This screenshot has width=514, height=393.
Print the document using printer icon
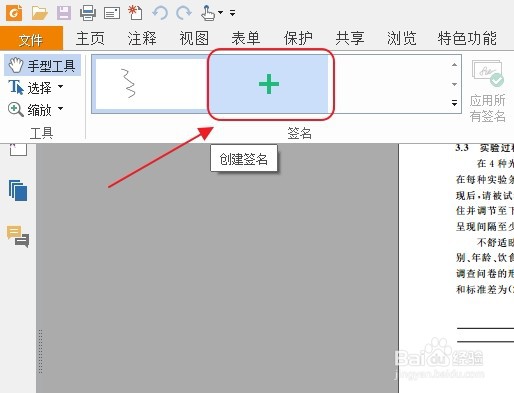88,13
